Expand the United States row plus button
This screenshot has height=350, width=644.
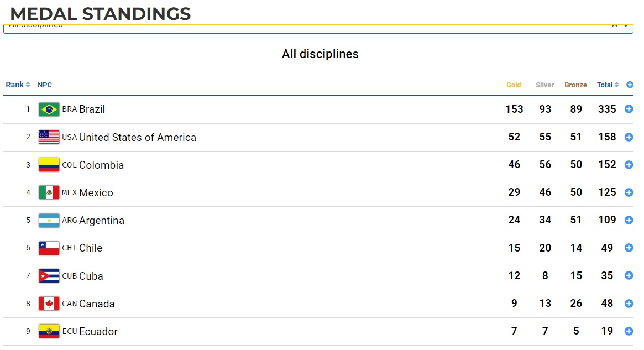point(629,137)
